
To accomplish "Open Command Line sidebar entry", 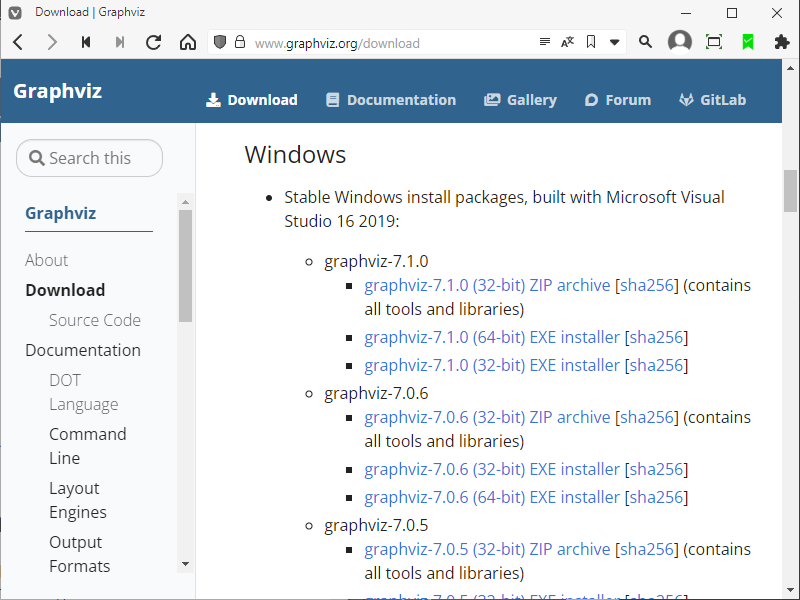I will (x=88, y=446).
